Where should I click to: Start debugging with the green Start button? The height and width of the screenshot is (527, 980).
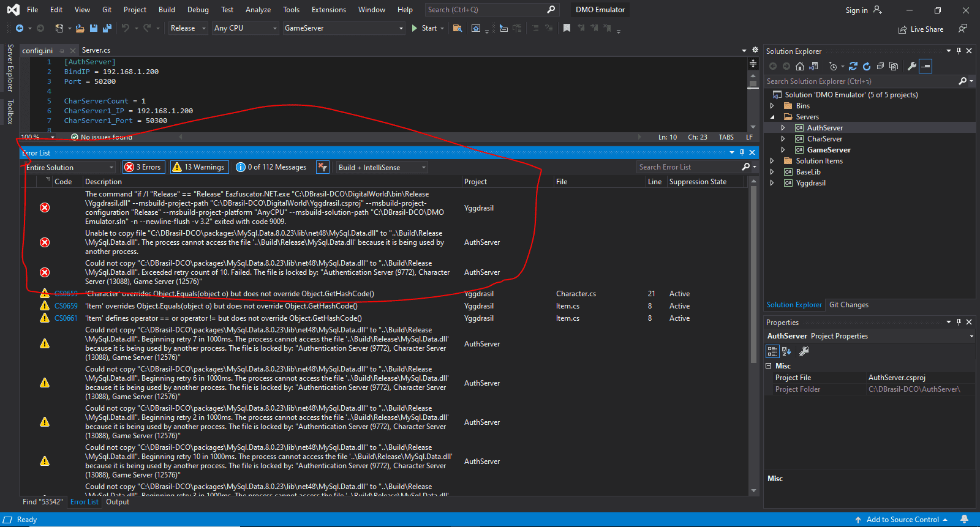[424, 28]
